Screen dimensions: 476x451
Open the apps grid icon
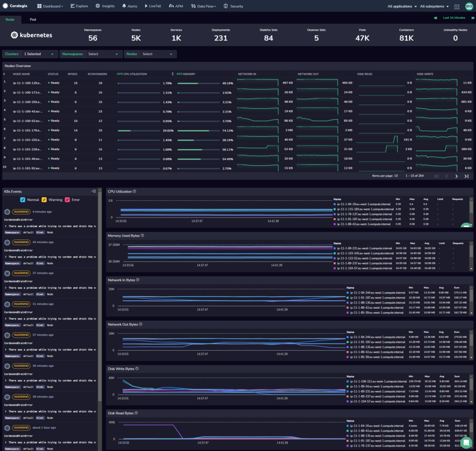point(456,7)
